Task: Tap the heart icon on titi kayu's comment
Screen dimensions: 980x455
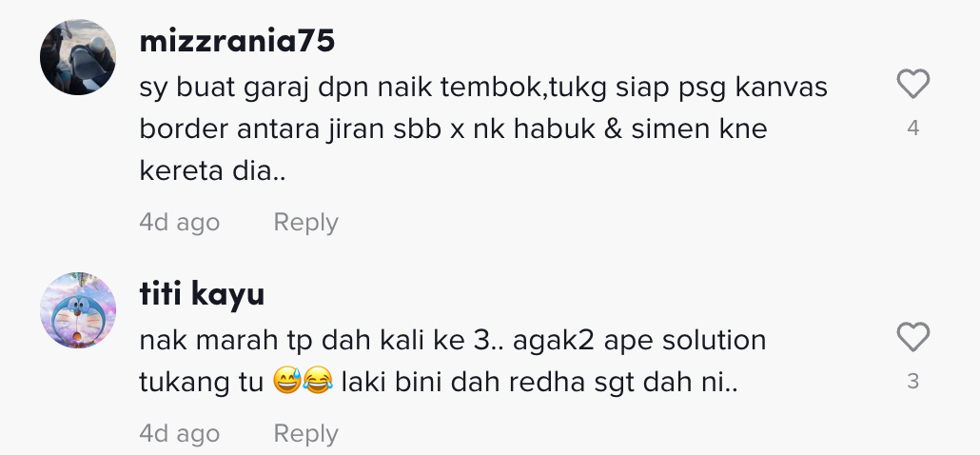Action: (x=913, y=338)
